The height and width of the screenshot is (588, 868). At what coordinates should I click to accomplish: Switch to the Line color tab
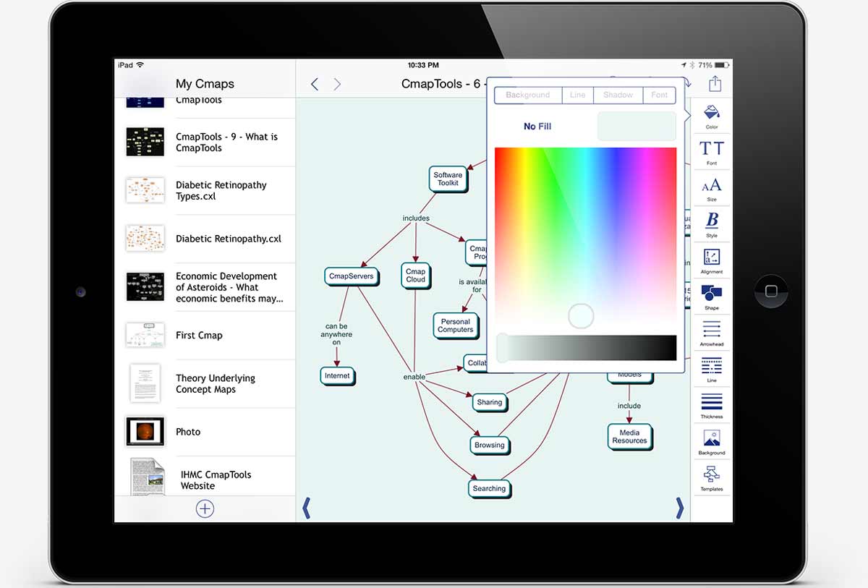pyautogui.click(x=577, y=95)
